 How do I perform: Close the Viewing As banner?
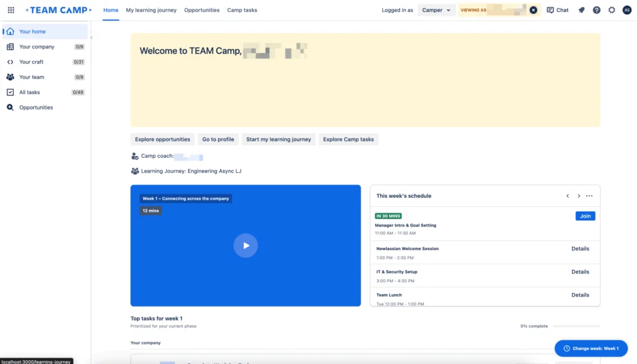[533, 10]
